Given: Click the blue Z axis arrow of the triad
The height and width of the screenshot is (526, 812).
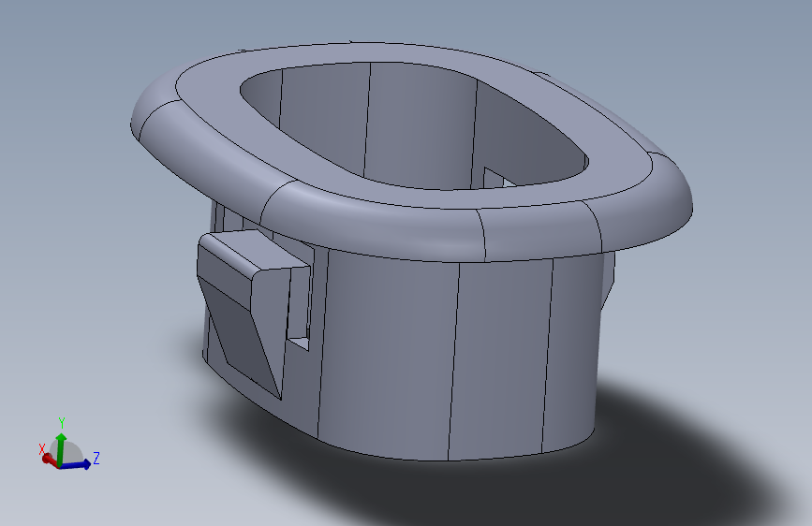Looking at the screenshot, I should click(78, 464).
